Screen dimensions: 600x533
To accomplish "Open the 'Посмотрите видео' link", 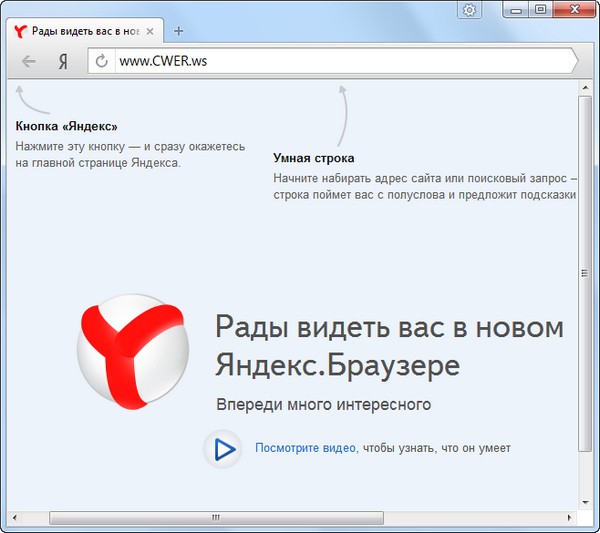I will click(x=306, y=449).
